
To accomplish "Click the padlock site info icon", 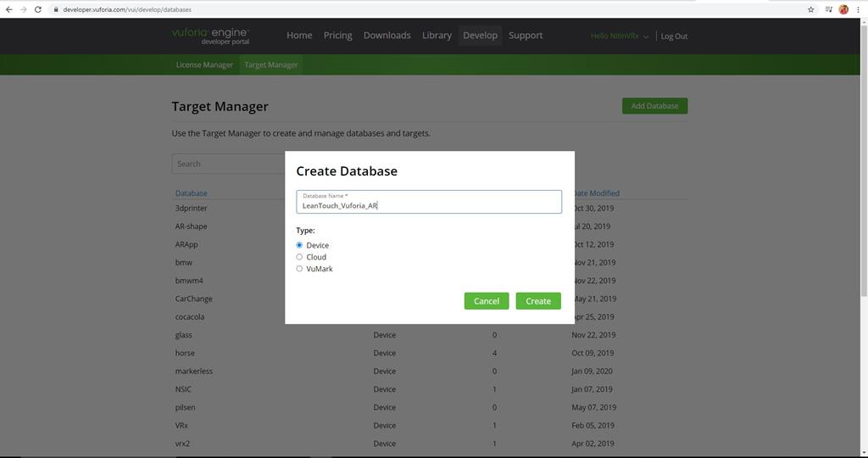I will click(56, 9).
